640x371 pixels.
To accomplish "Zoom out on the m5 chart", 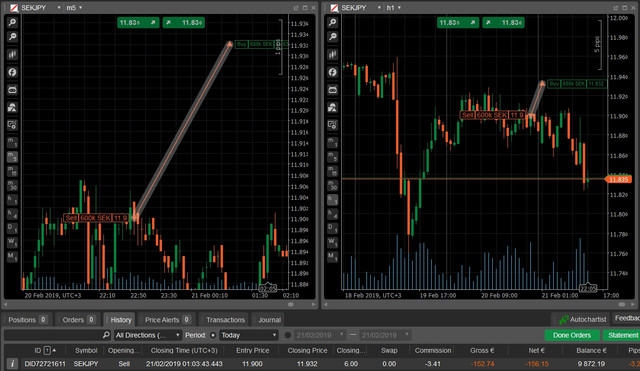I will (12, 37).
